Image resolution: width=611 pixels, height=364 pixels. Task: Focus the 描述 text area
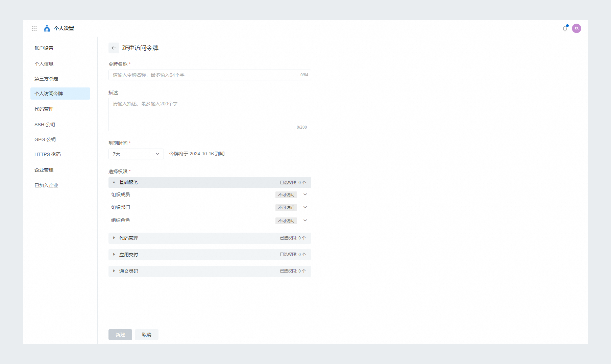210,114
